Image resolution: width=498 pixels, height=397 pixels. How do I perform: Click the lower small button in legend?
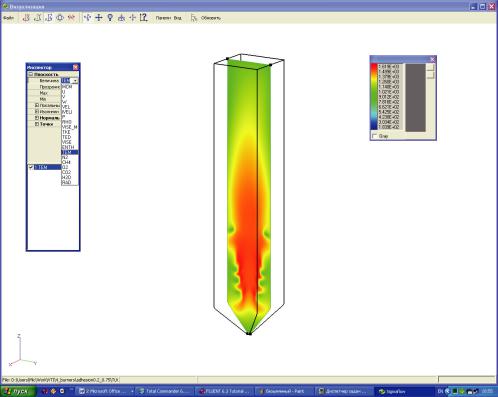coord(430,75)
